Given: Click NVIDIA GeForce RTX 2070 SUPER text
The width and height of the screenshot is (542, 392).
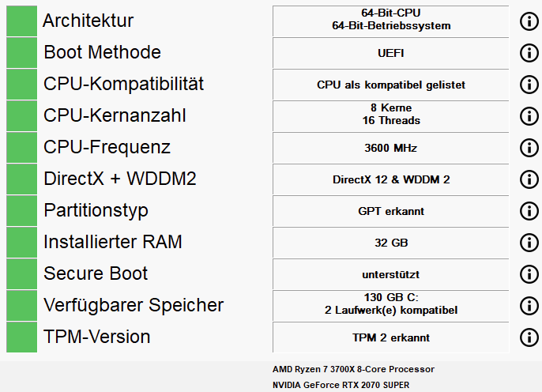Looking at the screenshot, I should (341, 385).
